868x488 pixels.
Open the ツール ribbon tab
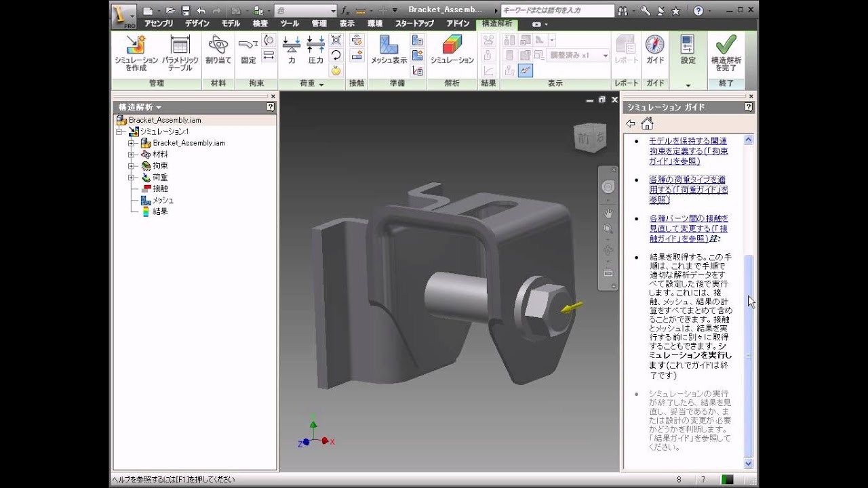click(x=290, y=23)
